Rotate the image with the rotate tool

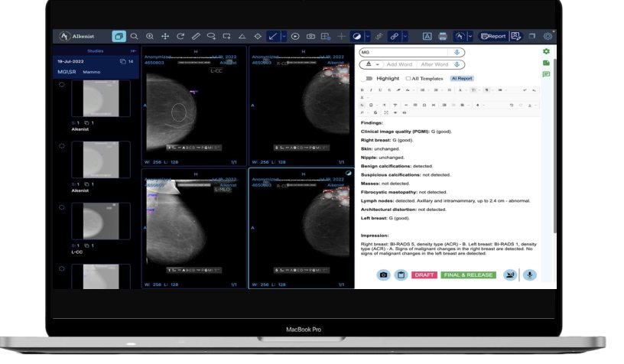click(x=180, y=36)
